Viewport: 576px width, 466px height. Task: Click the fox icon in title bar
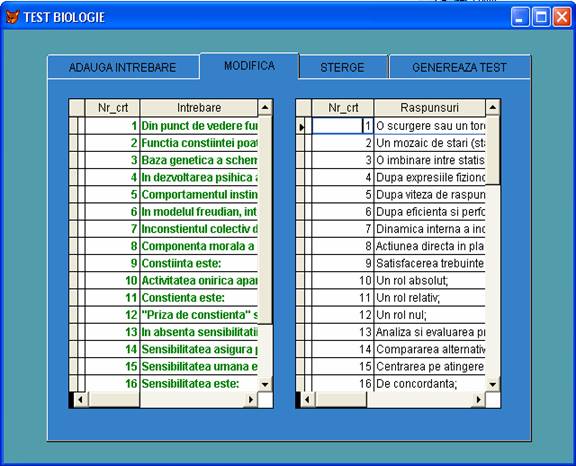[x=12, y=17]
